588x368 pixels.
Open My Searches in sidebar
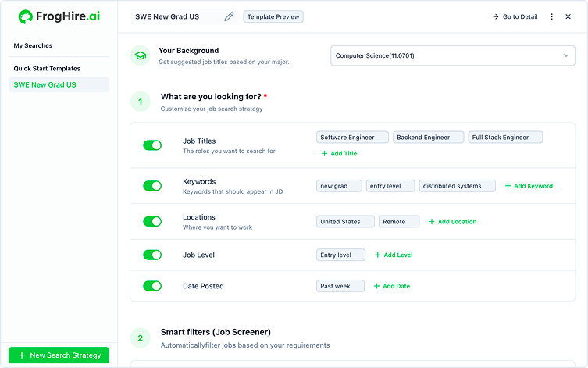pyautogui.click(x=33, y=45)
